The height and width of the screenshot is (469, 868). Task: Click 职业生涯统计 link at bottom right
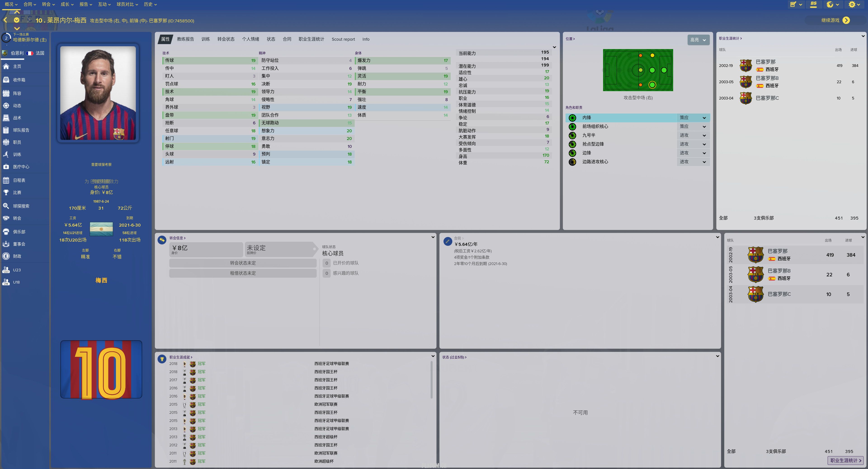[x=845, y=460]
